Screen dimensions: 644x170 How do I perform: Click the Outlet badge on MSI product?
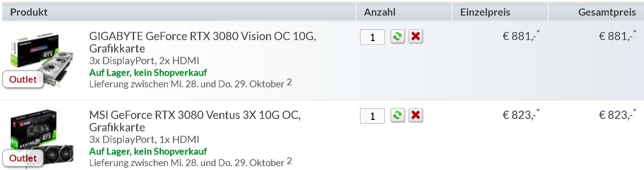click(x=23, y=158)
